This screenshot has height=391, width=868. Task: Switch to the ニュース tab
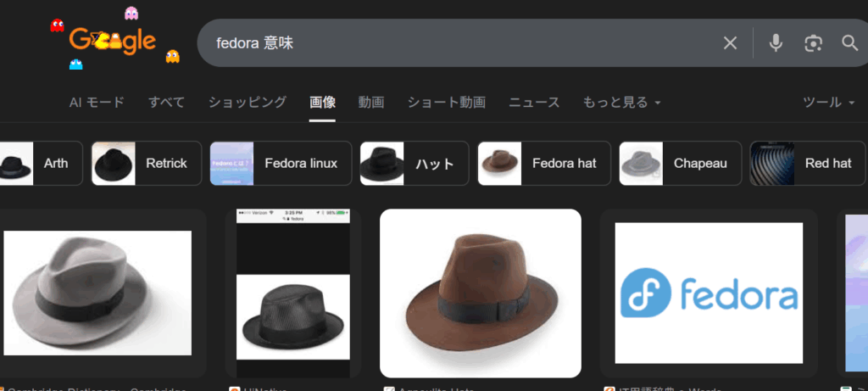click(x=534, y=103)
